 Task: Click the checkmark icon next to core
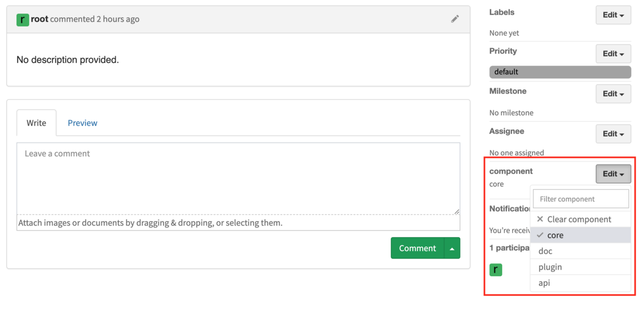coord(540,235)
